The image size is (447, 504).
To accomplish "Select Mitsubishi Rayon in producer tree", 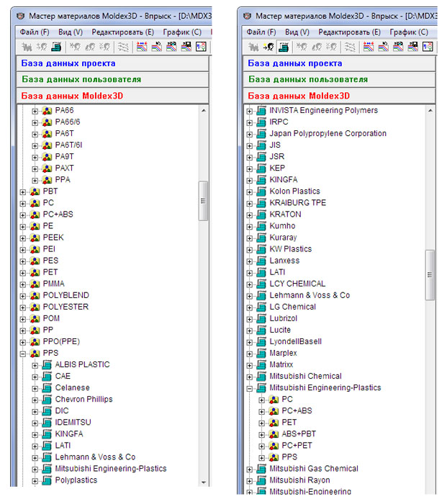I will (x=299, y=480).
